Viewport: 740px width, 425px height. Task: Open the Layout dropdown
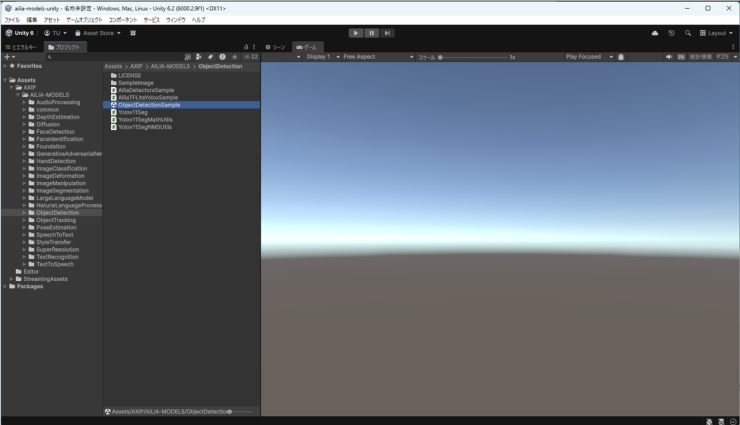[716, 33]
